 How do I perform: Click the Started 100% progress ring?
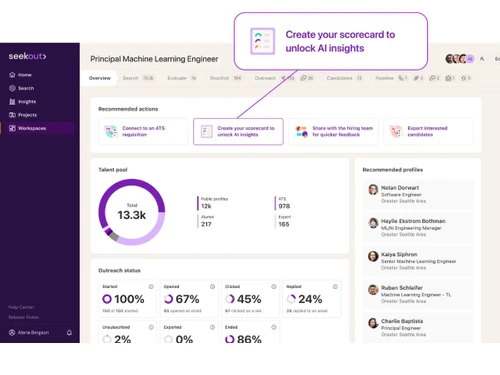click(107, 299)
